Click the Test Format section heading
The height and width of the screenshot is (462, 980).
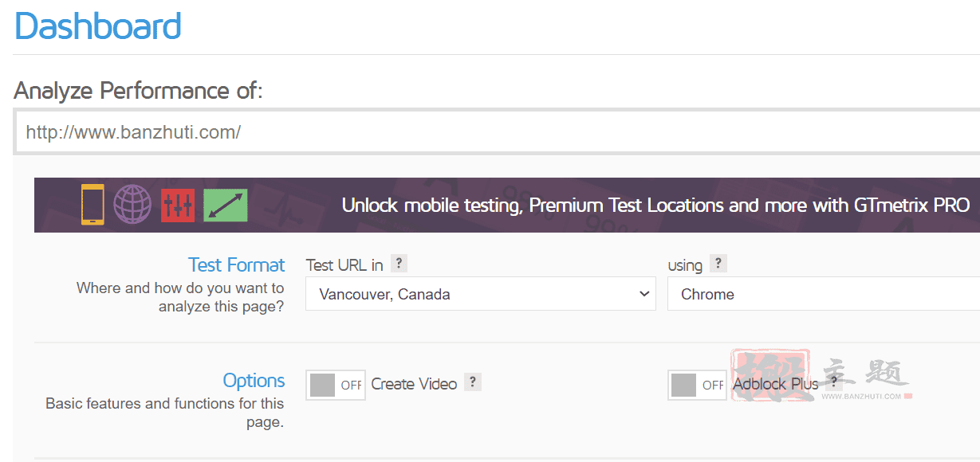coord(236,264)
